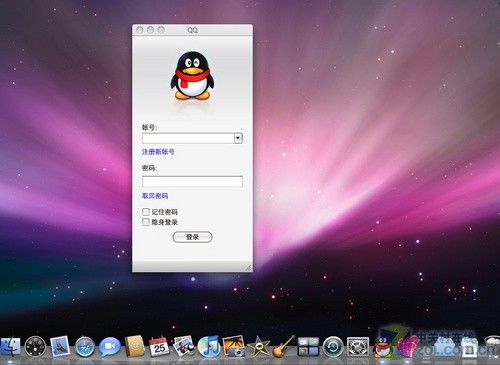Open iChat video bubble icon

point(110,347)
